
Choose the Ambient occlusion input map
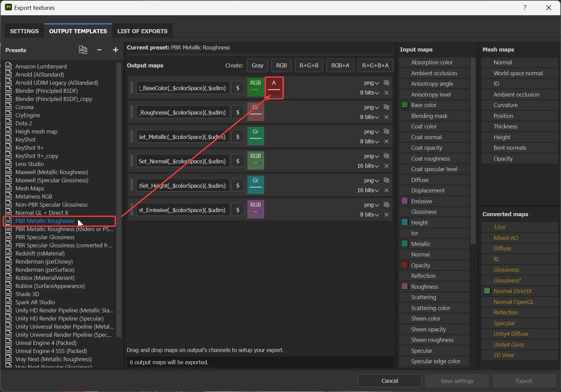coord(434,73)
